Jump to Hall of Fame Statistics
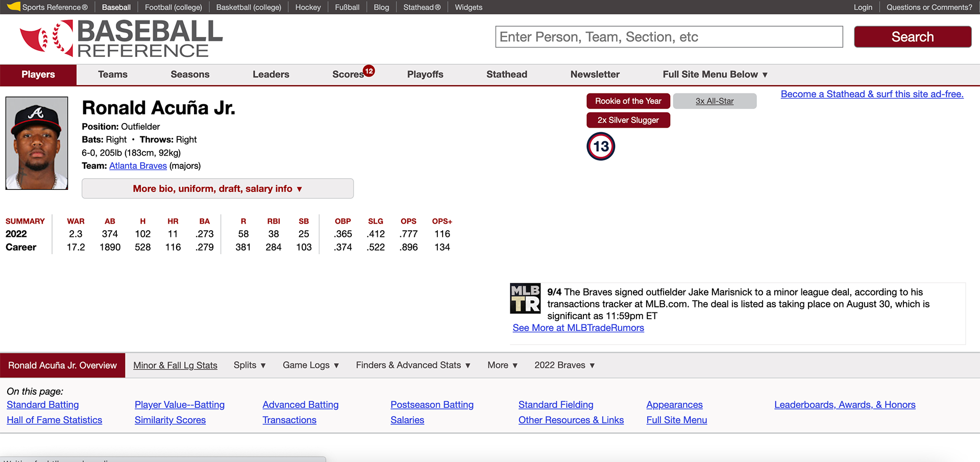The image size is (980, 462). [x=55, y=420]
